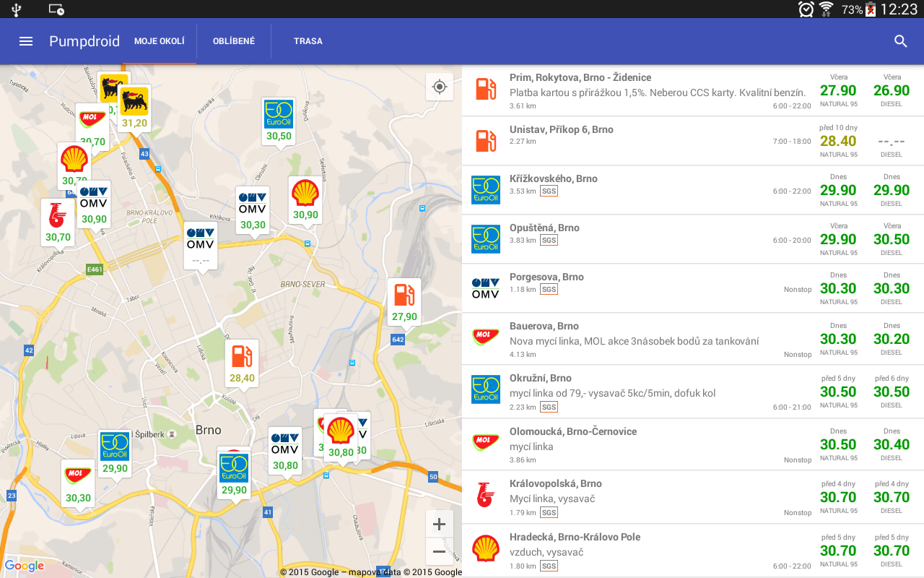The height and width of the screenshot is (578, 924).
Task: Select the EuroOil map marker near Špilberk
Action: pyautogui.click(x=115, y=454)
